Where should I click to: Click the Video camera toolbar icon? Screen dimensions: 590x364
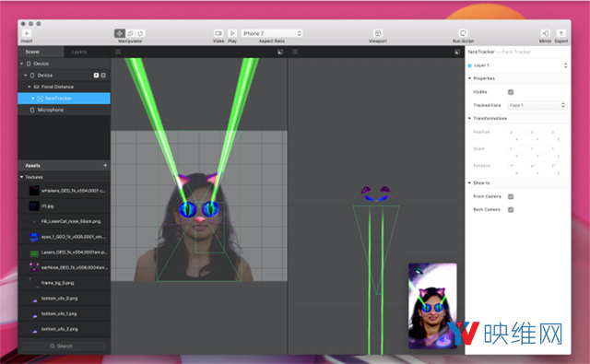tap(218, 33)
